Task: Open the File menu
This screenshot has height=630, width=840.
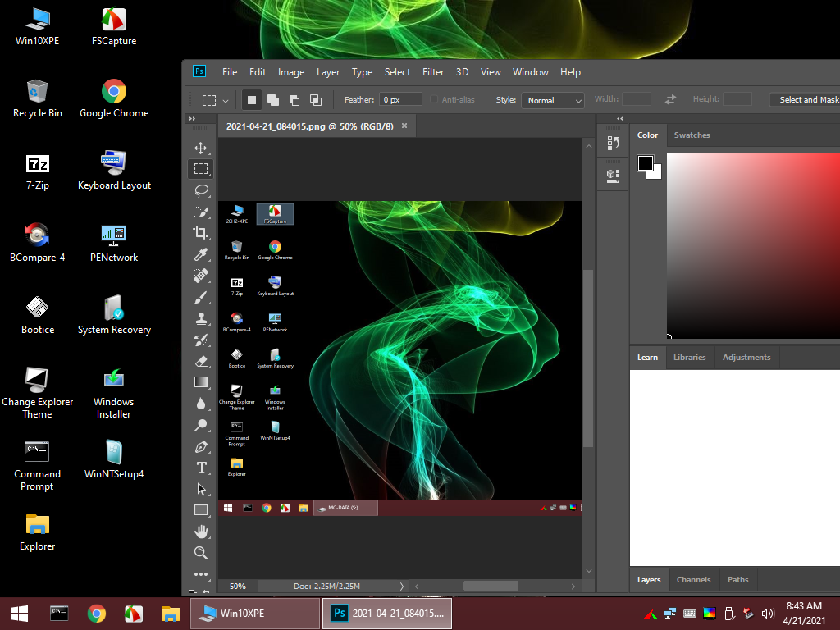Action: coord(230,72)
